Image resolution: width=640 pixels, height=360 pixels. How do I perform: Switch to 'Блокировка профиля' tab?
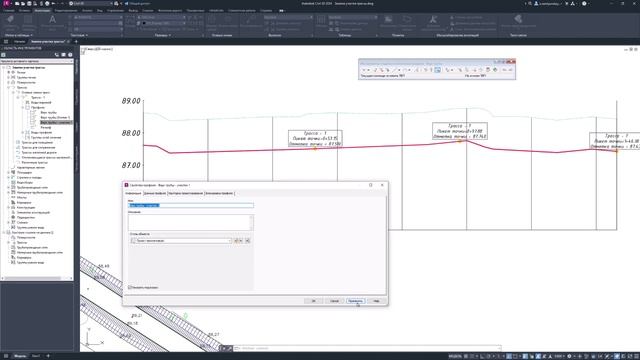click(x=219, y=193)
